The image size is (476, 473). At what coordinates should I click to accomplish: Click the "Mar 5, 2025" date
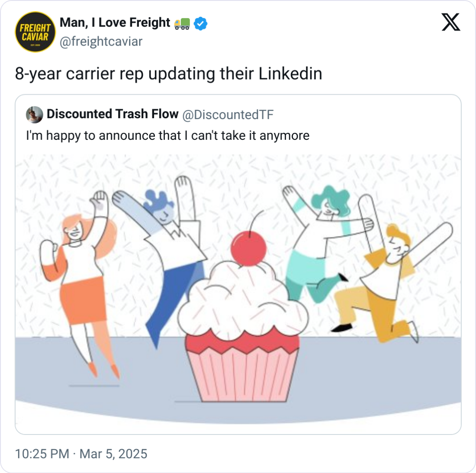point(113,454)
